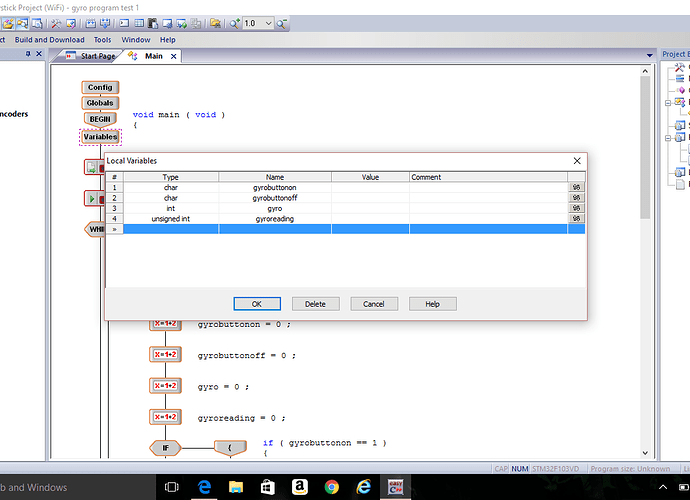
Task: Click the table grid toolbar icon
Action: tap(139, 23)
